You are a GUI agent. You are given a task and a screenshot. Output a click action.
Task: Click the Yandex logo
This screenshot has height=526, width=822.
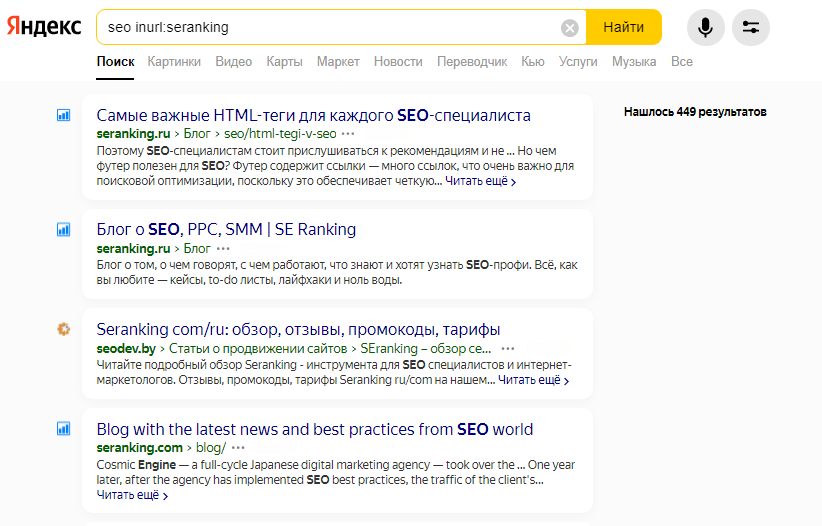(x=44, y=27)
